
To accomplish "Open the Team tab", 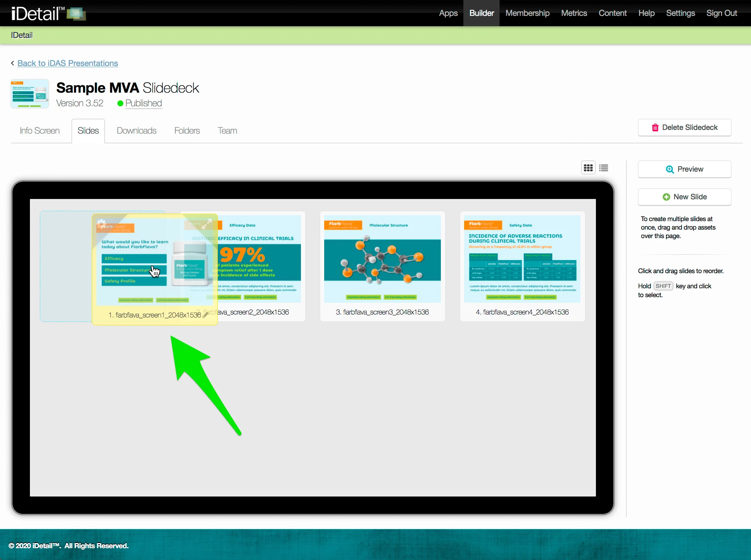I will pyautogui.click(x=227, y=131).
